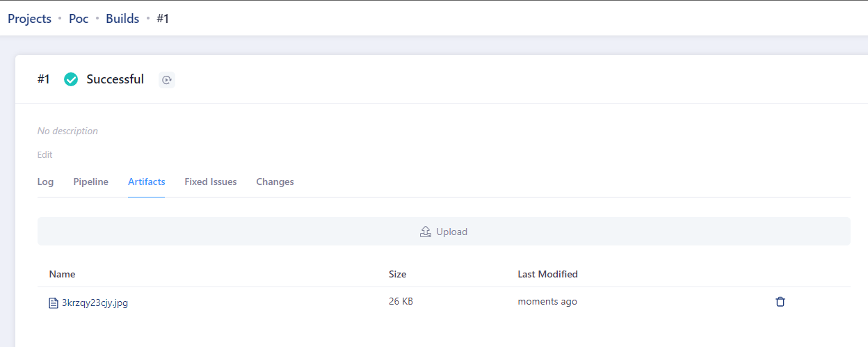The height and width of the screenshot is (347, 868).
Task: Open the 3krzqy23cjy.jpg file link
Action: pyautogui.click(x=95, y=302)
